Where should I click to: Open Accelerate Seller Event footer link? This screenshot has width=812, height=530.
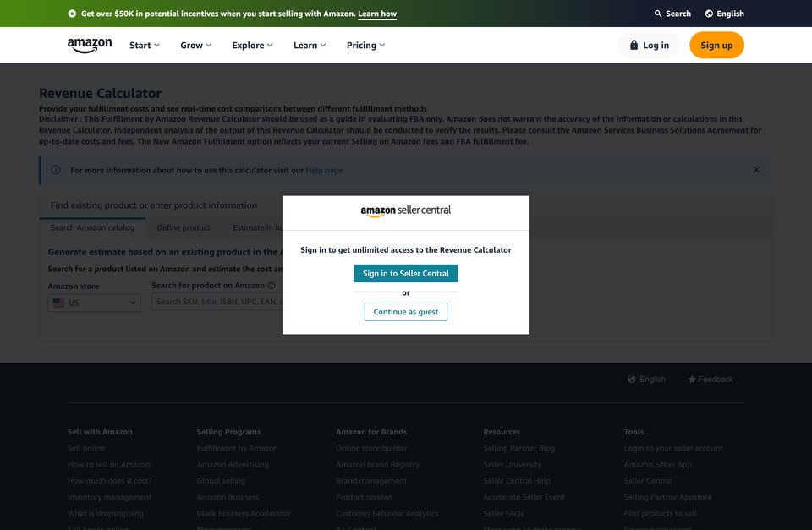[524, 497]
